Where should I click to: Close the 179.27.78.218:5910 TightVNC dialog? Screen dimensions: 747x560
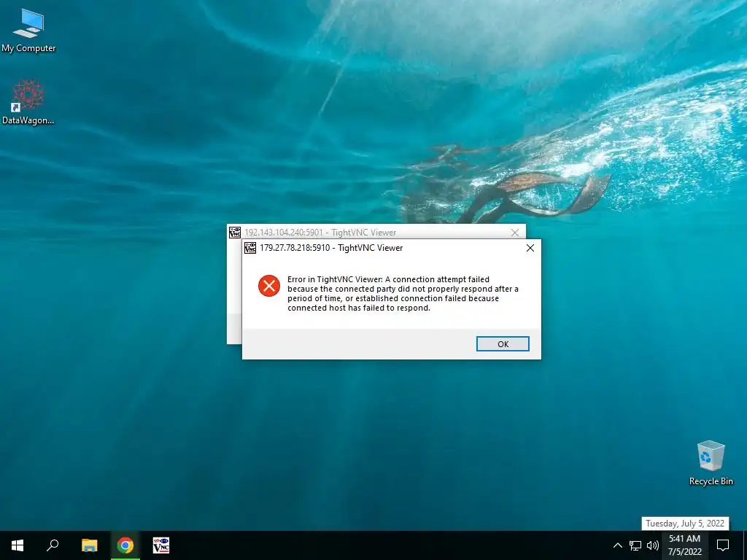click(530, 248)
